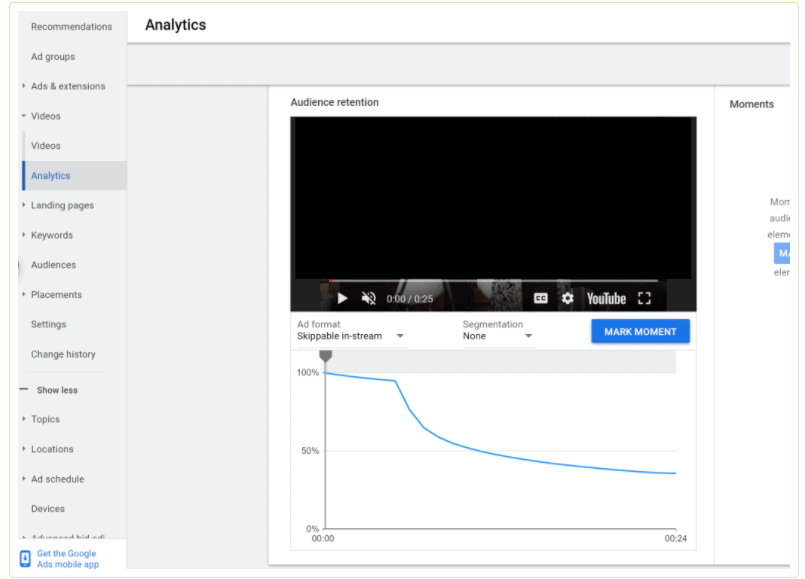Play the video in the player

[342, 298]
